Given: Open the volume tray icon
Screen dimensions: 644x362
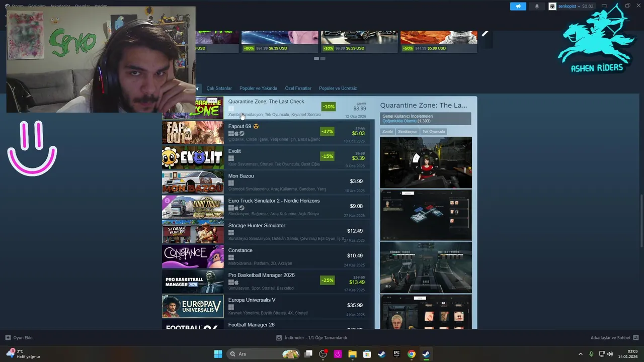Looking at the screenshot, I should tap(610, 354).
